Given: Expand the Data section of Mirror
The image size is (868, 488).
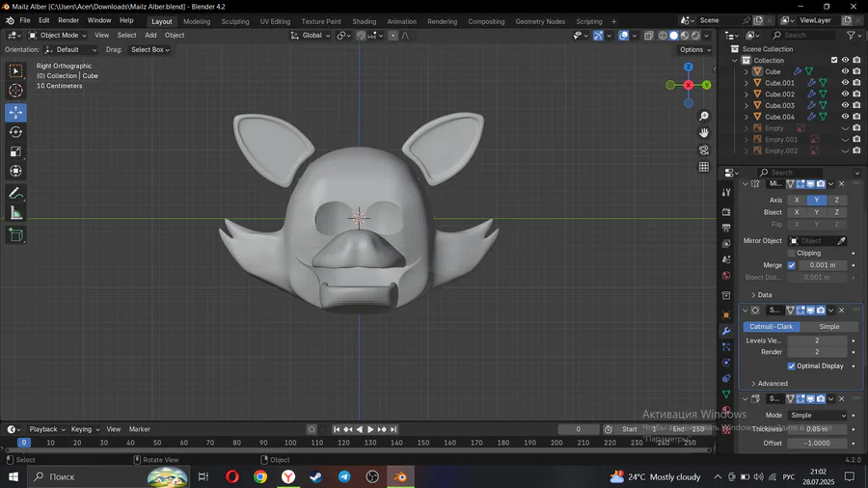Looking at the screenshot, I should click(762, 295).
